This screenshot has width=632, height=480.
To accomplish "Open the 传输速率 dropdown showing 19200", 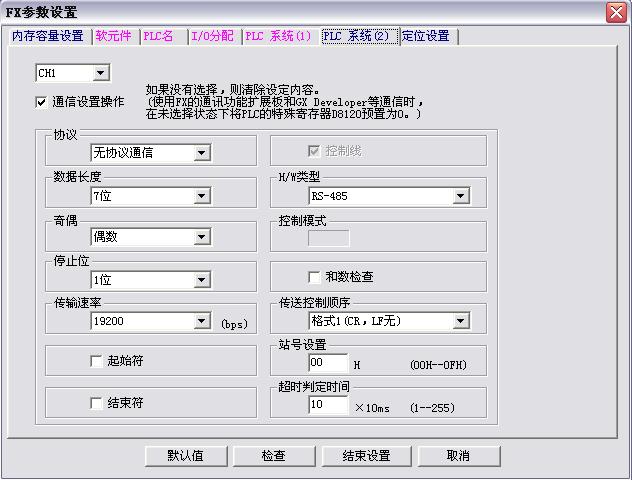I will coord(201,321).
